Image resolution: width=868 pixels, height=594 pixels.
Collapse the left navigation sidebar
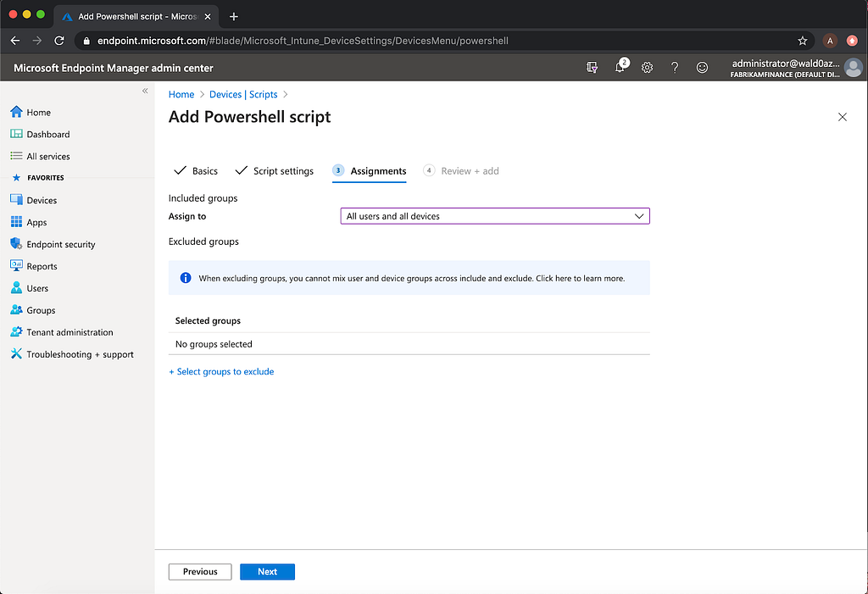[145, 91]
